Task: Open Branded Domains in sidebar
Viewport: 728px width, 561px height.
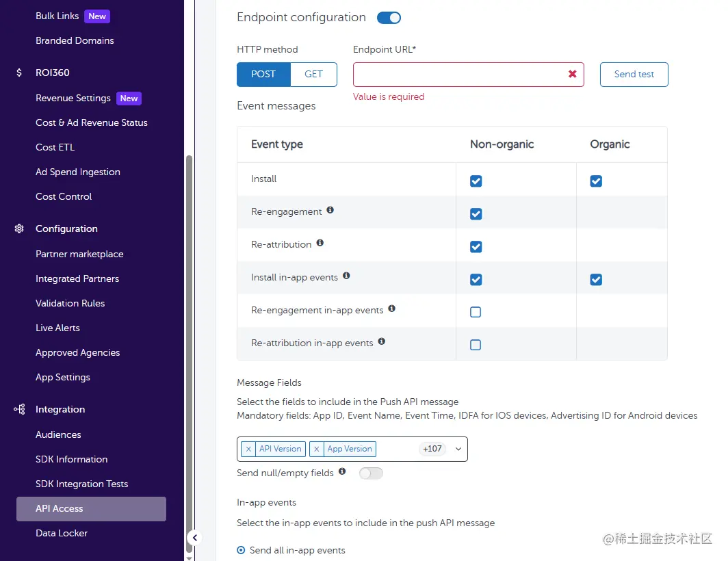Action: coord(75,41)
